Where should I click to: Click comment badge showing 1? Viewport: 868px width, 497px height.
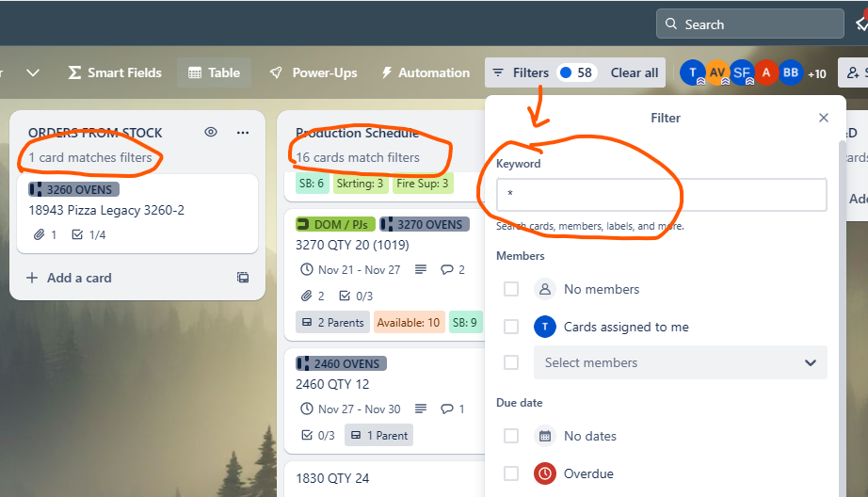click(453, 409)
